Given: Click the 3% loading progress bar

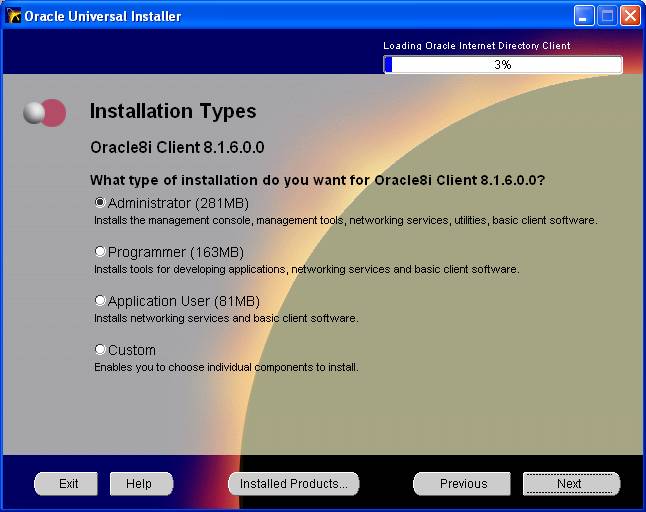Looking at the screenshot, I should tap(503, 65).
